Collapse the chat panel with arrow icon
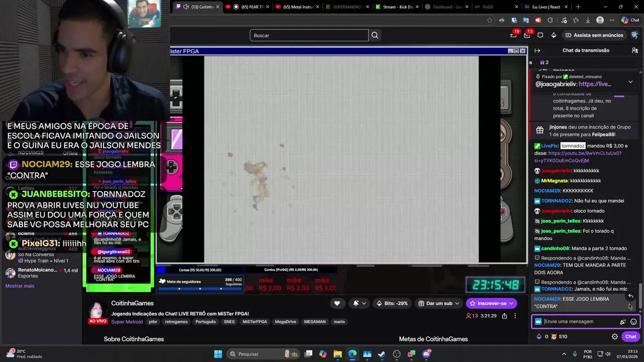 537,50
